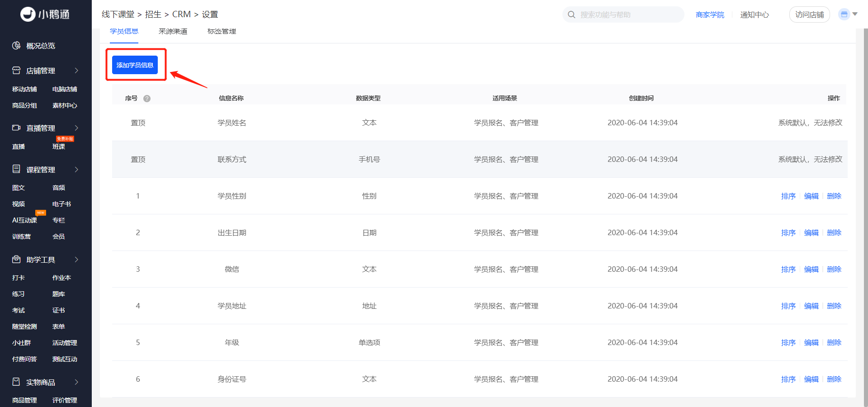
Task: Click the search magnifier icon
Action: click(x=571, y=14)
